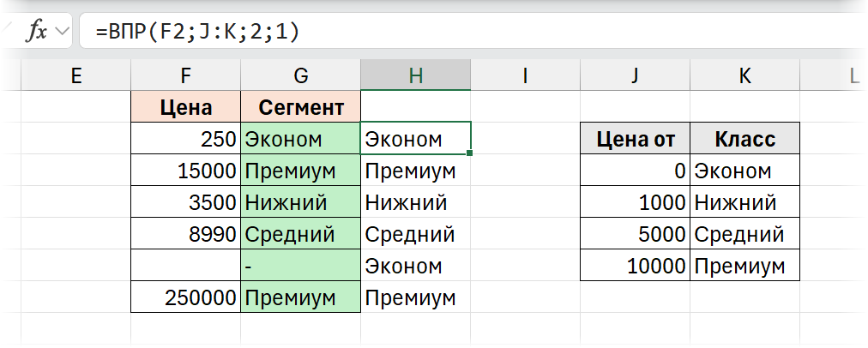868x348 pixels.
Task: Click 'Нижний' in column H
Action: click(416, 202)
